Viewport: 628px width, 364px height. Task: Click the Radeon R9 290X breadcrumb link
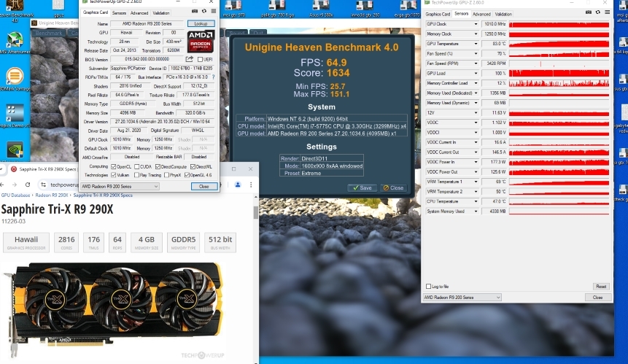coord(52,195)
